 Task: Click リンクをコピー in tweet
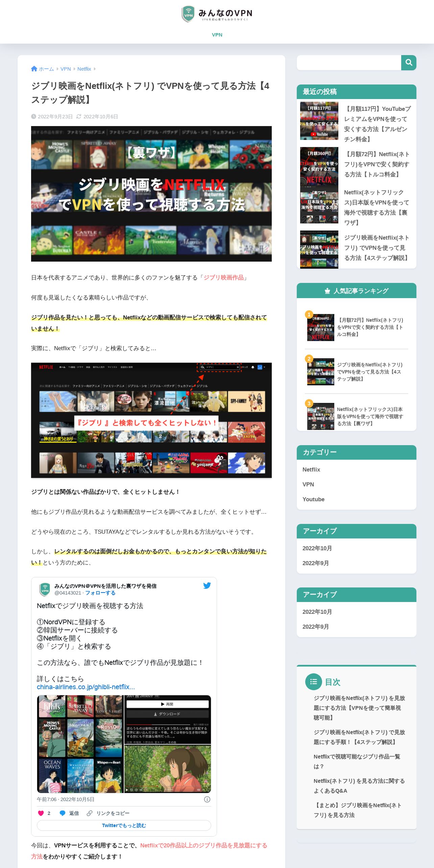pos(108,813)
